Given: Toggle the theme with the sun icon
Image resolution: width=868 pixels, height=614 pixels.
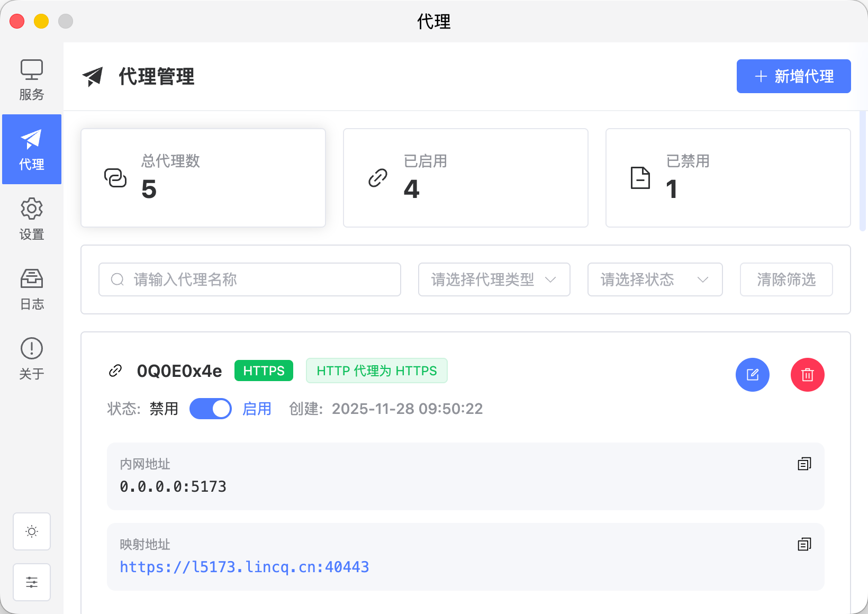Looking at the screenshot, I should pos(31,531).
